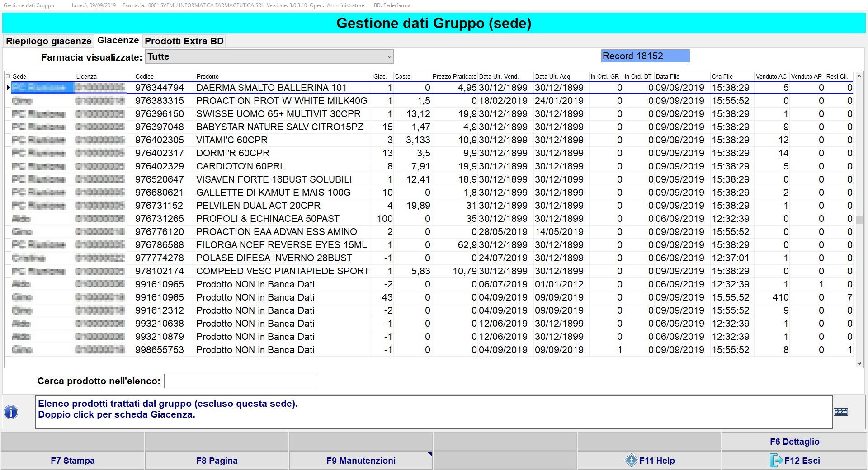Click scrollbar up arrow of the grid
Screen dimensions: 868x470
859,76
